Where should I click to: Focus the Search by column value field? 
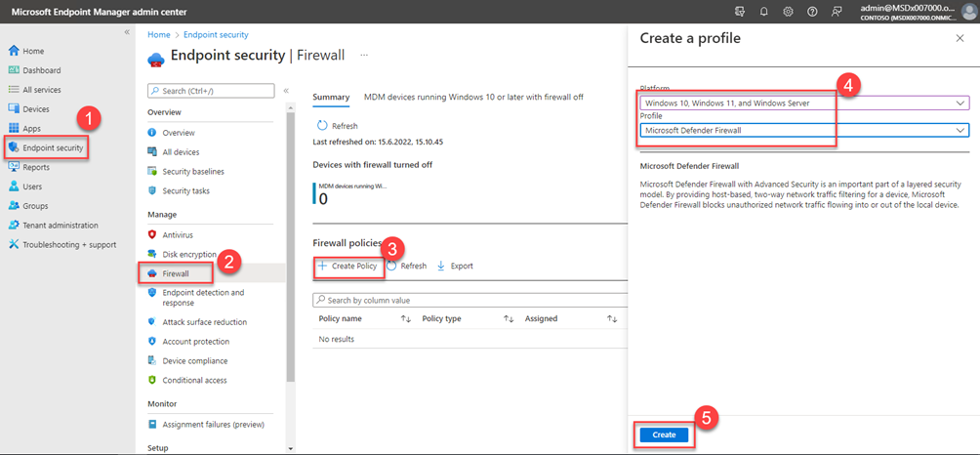(470, 301)
